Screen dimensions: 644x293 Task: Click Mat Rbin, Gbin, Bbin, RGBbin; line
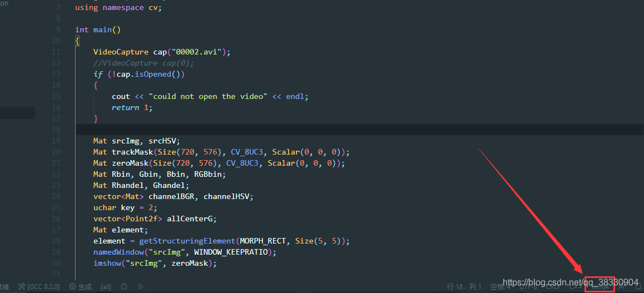pos(160,173)
